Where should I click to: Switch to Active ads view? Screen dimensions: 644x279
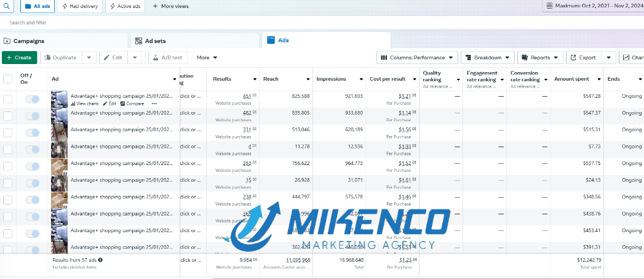coord(125,6)
